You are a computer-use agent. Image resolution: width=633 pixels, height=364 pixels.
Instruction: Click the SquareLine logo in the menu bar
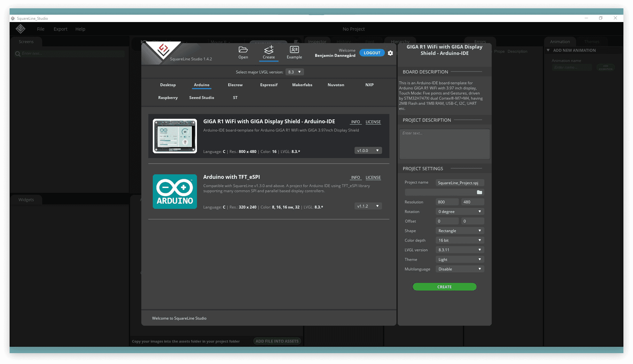point(20,29)
